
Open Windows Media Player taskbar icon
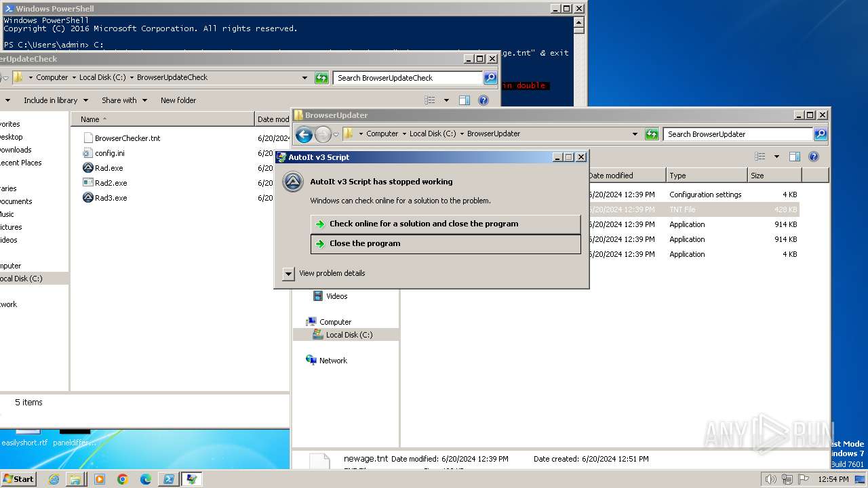point(99,479)
